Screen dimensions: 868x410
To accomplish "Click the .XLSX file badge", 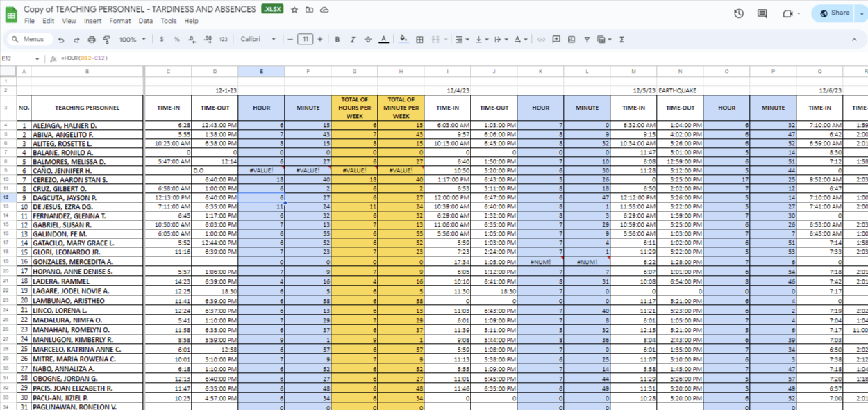I will coord(272,10).
